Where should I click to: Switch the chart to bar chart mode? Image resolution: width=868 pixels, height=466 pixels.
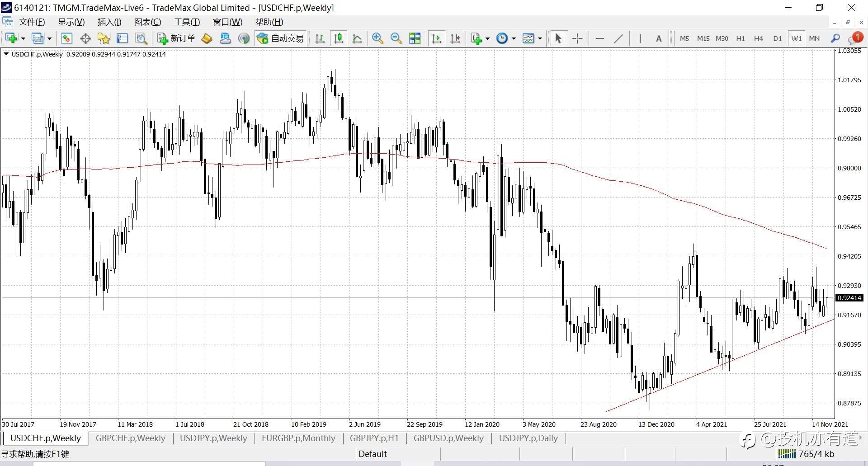(x=320, y=38)
